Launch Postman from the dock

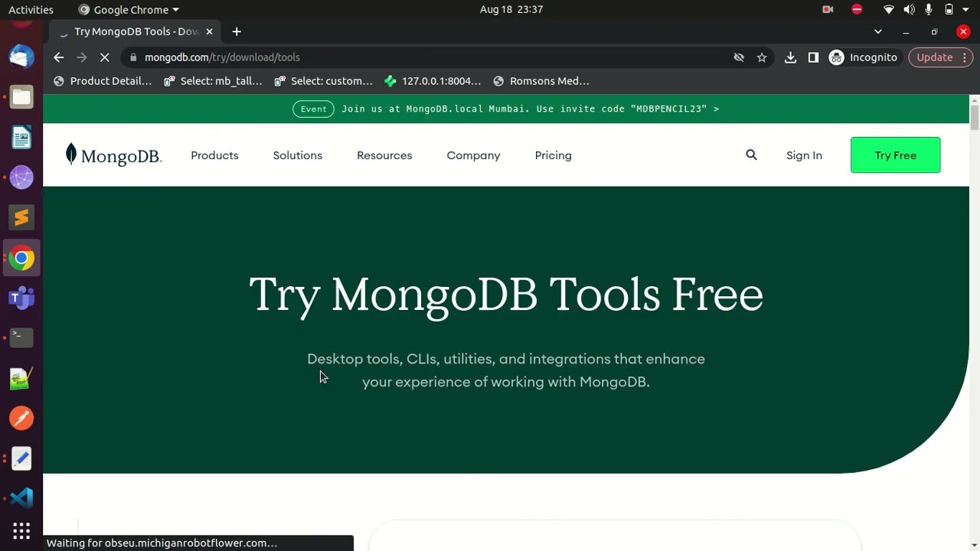point(21,418)
